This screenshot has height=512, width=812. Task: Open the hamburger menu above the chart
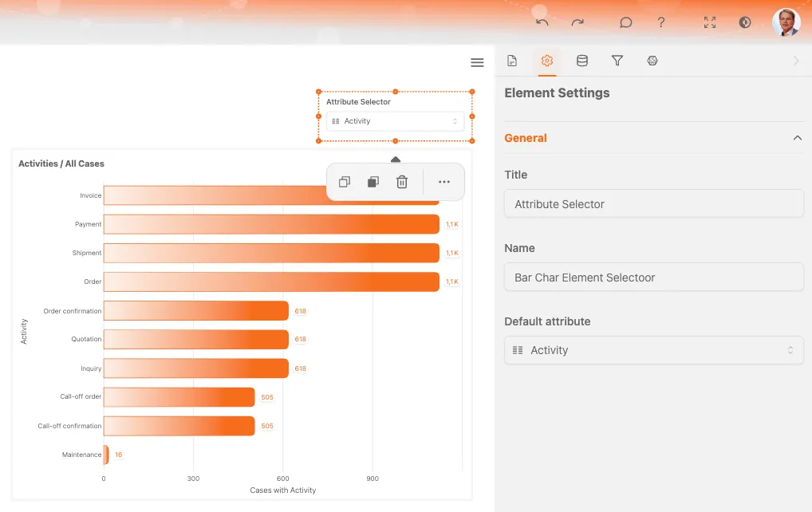tap(477, 63)
